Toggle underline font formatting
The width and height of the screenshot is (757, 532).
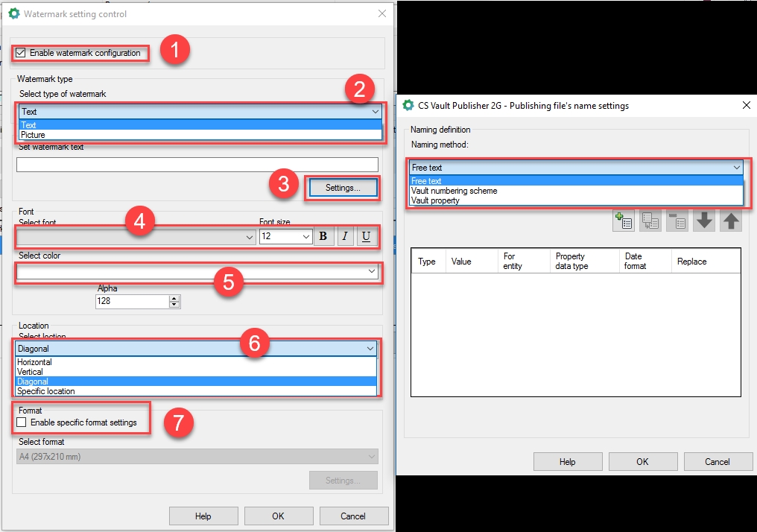point(366,237)
